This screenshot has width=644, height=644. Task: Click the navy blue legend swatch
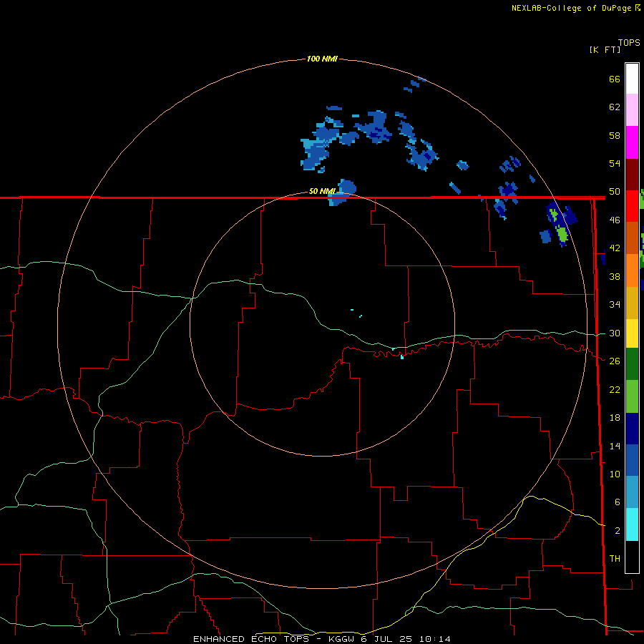pyautogui.click(x=632, y=429)
